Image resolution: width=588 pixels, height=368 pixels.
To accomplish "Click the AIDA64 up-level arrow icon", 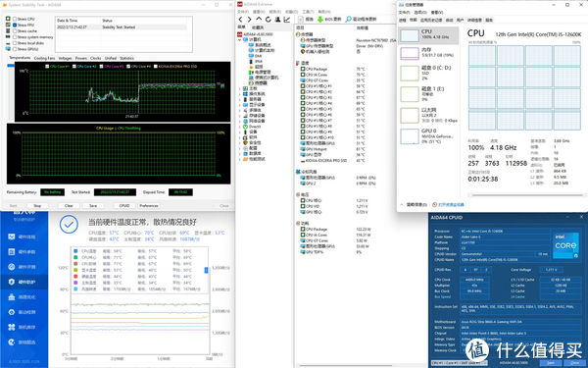I will click(x=259, y=20).
